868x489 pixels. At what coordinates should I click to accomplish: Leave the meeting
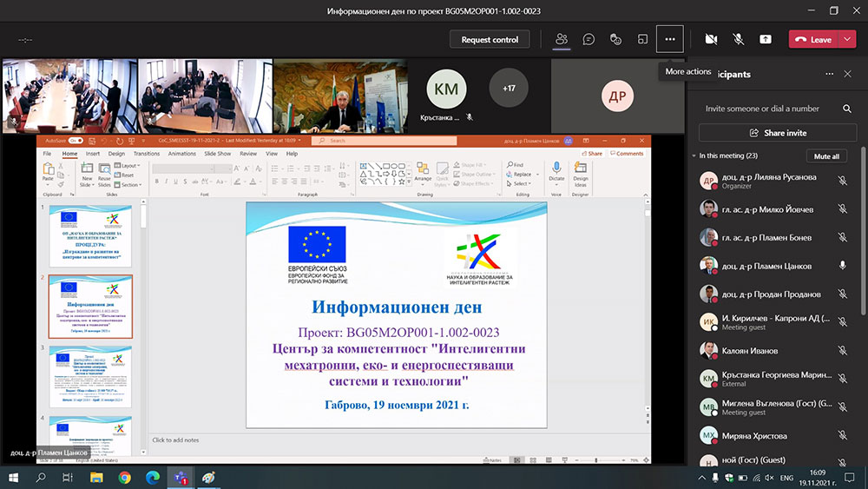tap(814, 39)
